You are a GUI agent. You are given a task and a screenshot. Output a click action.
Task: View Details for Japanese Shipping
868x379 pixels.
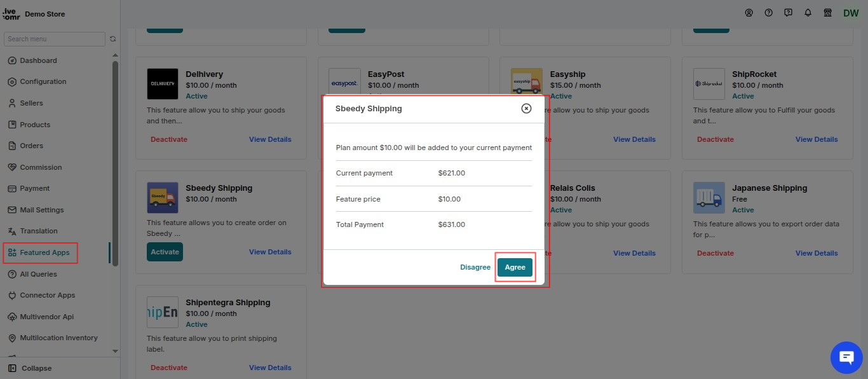pyautogui.click(x=817, y=253)
